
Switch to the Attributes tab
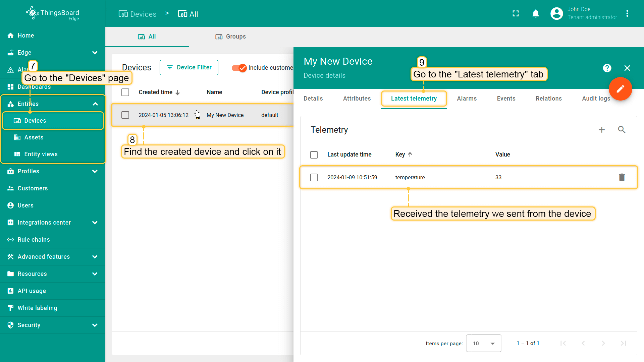(x=357, y=99)
